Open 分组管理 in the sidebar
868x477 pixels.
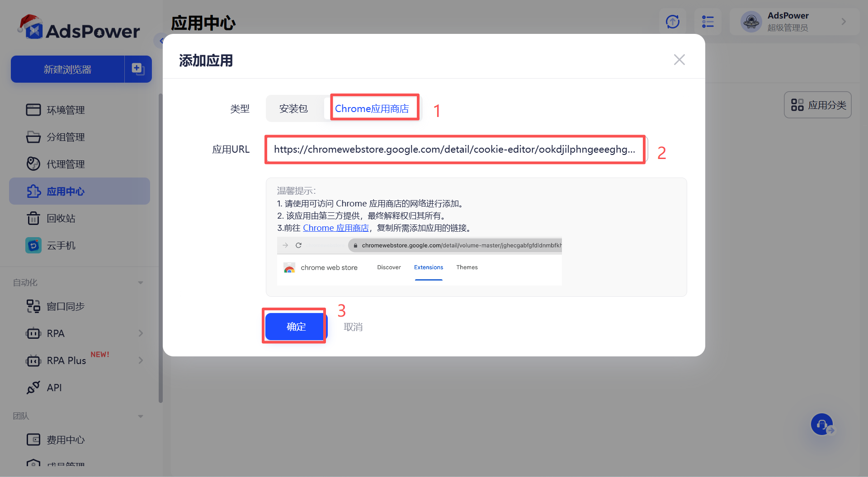point(66,136)
